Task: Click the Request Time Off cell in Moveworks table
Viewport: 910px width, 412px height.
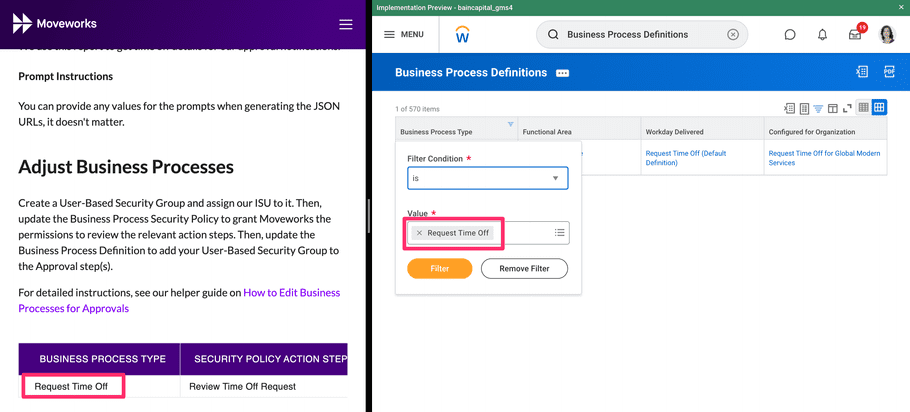Action: [71, 386]
